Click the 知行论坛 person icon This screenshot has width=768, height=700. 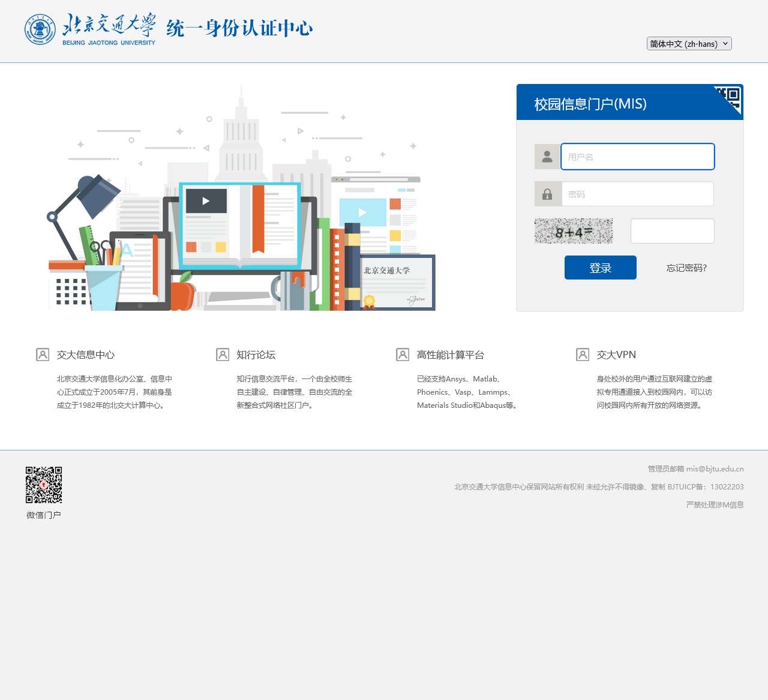tap(223, 354)
